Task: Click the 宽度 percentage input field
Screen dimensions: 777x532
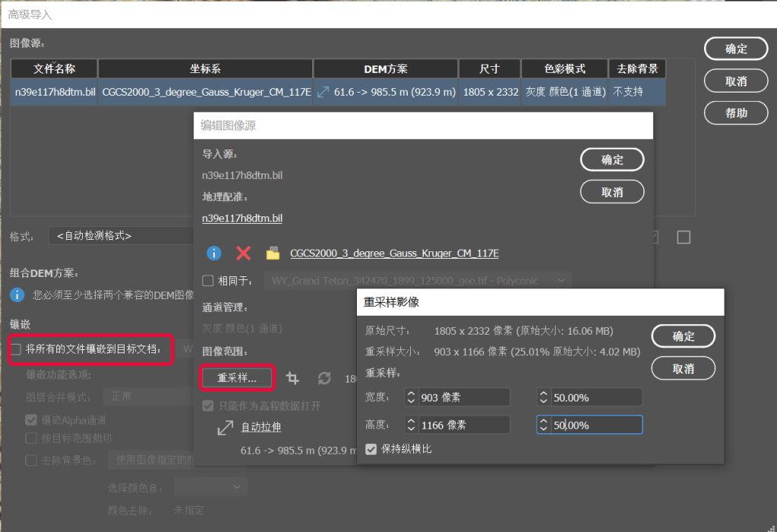Action: pos(595,397)
